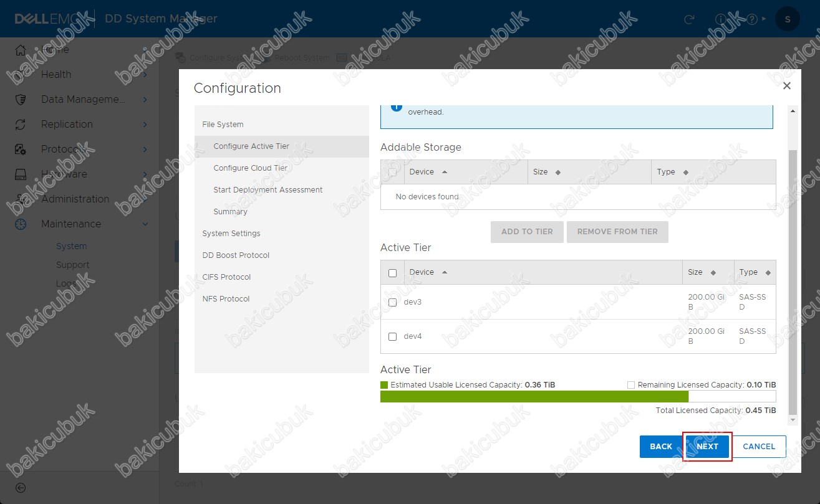The height and width of the screenshot is (504, 820).
Task: Select the dev3 device checkbox
Action: click(x=392, y=302)
